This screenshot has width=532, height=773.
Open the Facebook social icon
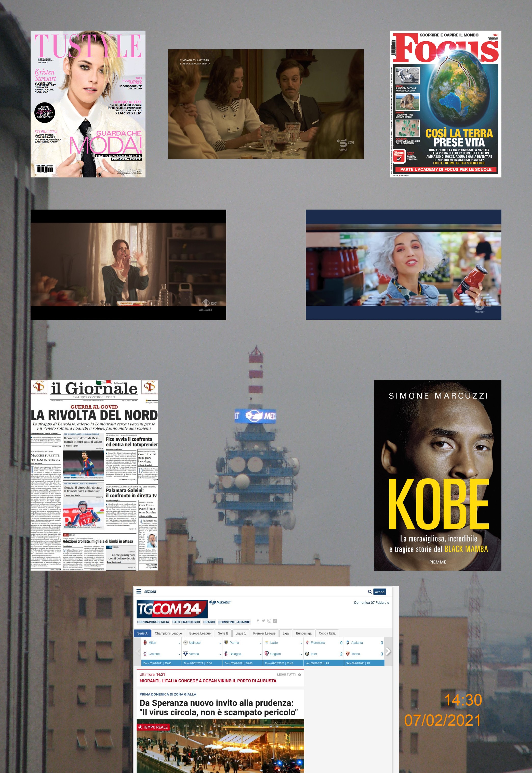(258, 621)
